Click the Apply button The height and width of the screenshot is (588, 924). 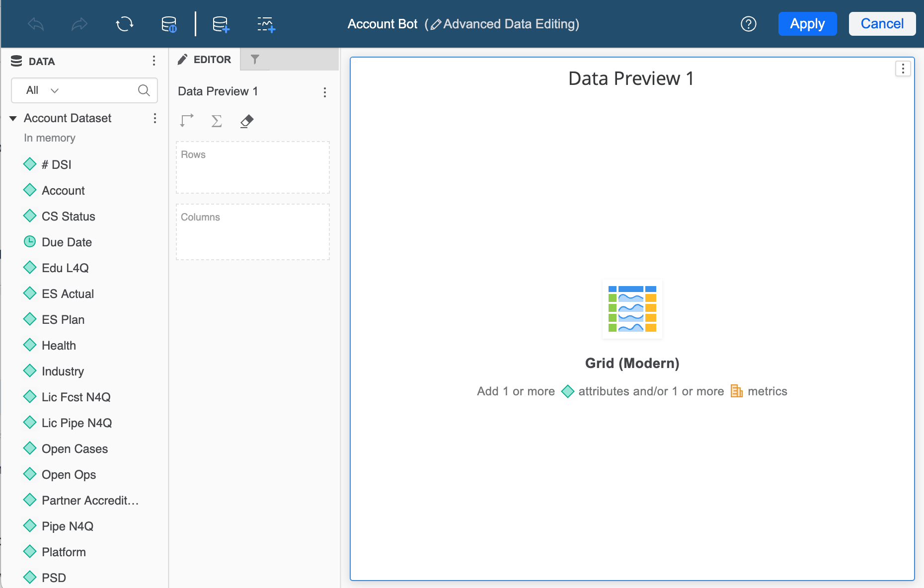[807, 24]
